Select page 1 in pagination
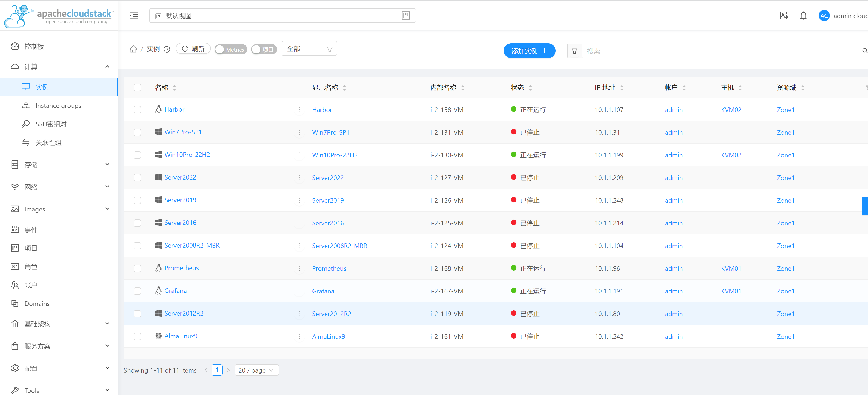This screenshot has height=395, width=868. [x=217, y=370]
